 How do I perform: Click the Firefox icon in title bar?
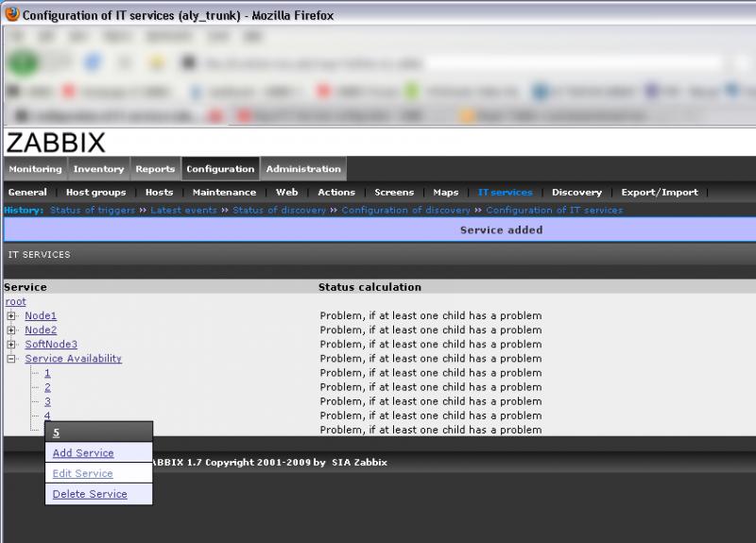[x=12, y=14]
